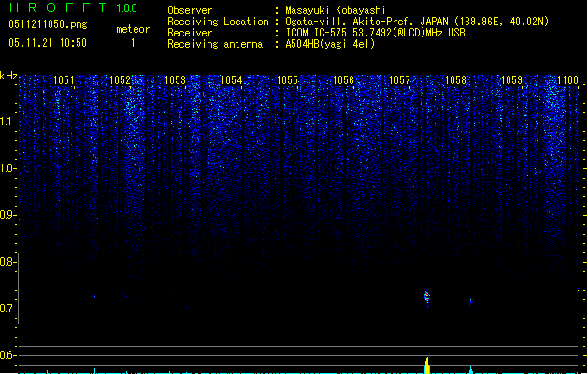Click the Receiver label
The width and height of the screenshot is (588, 374).
tap(190, 33)
